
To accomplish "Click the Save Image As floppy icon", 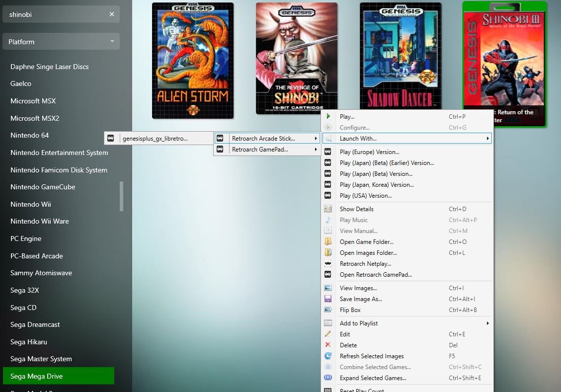I will (x=328, y=299).
